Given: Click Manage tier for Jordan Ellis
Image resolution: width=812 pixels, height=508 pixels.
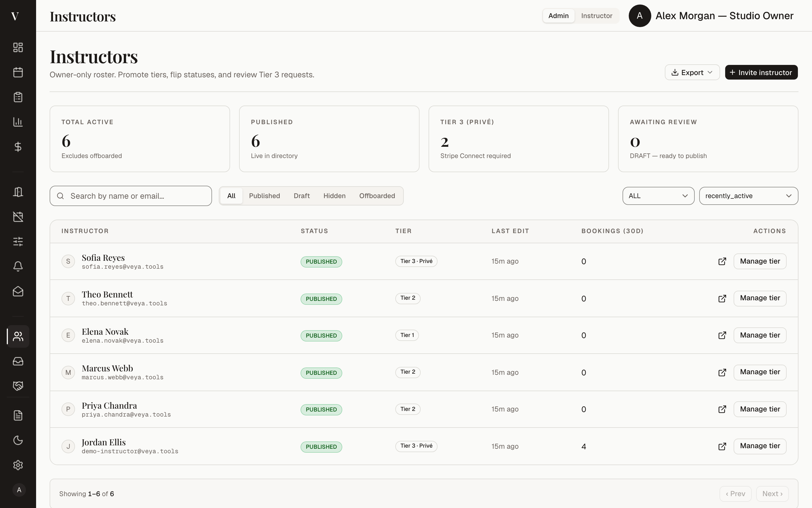Looking at the screenshot, I should coord(760,446).
